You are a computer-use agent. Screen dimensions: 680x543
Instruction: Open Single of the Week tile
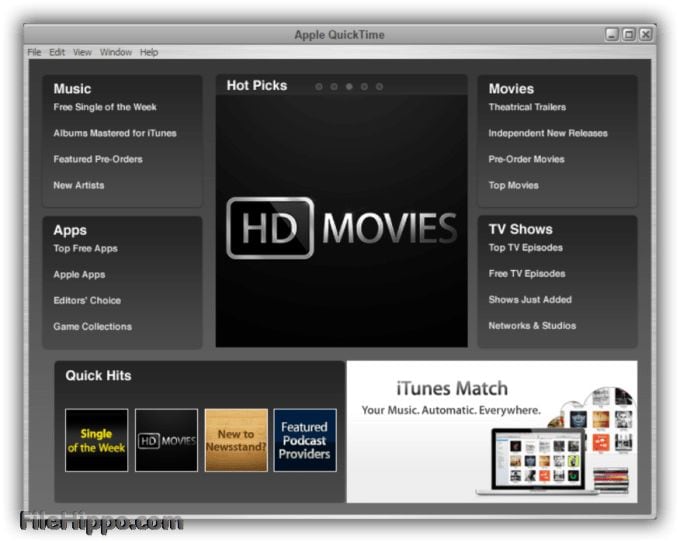click(97, 440)
